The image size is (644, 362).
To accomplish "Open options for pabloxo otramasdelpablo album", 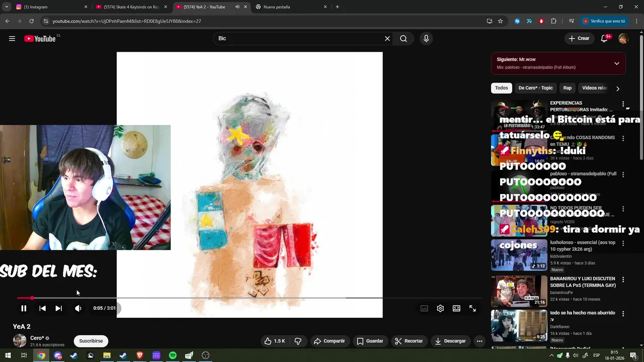I will (623, 174).
